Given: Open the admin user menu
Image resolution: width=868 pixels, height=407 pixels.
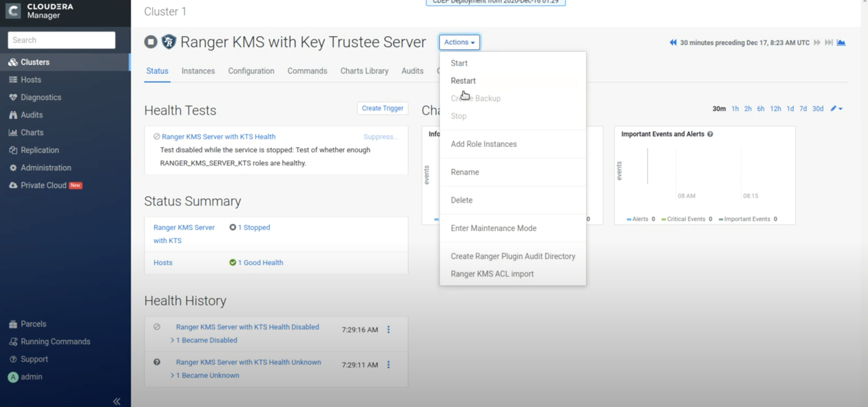Looking at the screenshot, I should pos(25,377).
